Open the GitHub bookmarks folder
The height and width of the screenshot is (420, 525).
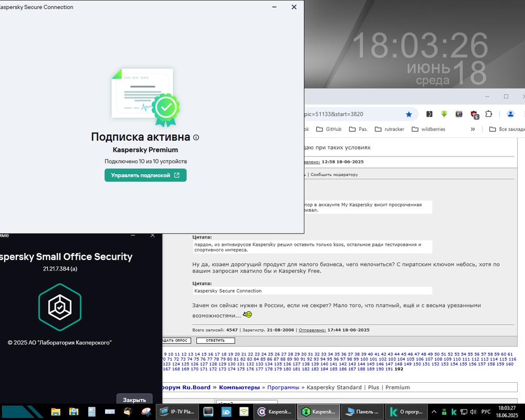click(x=329, y=129)
